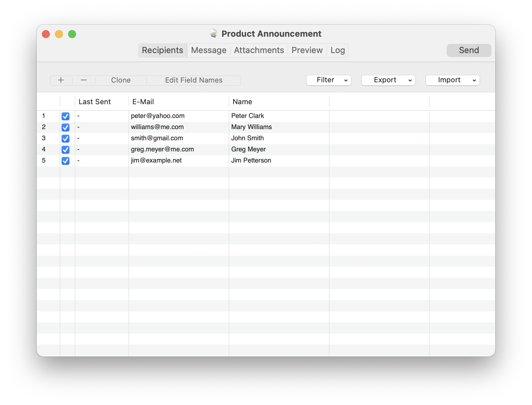Open the Filter dropdown
Viewport: 532px width, 405px height.
329,80
